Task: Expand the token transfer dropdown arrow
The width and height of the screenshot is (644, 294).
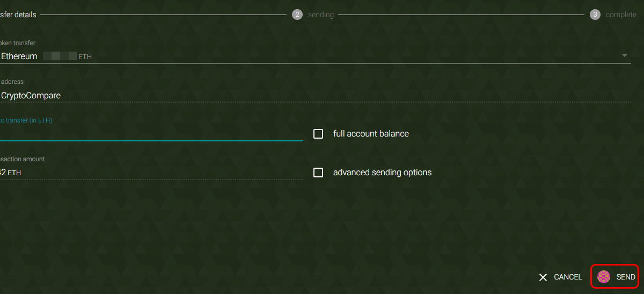Action: point(625,56)
